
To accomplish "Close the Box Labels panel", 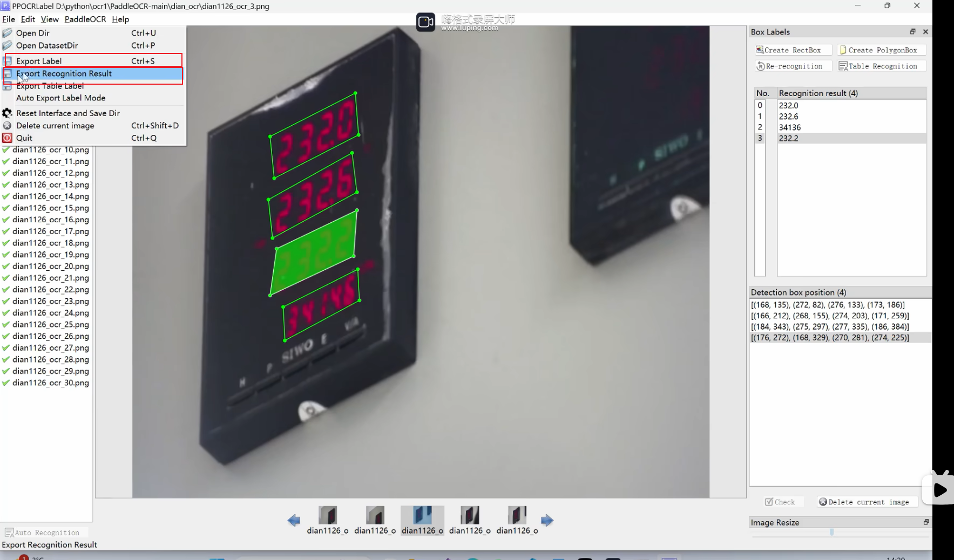I will point(925,32).
